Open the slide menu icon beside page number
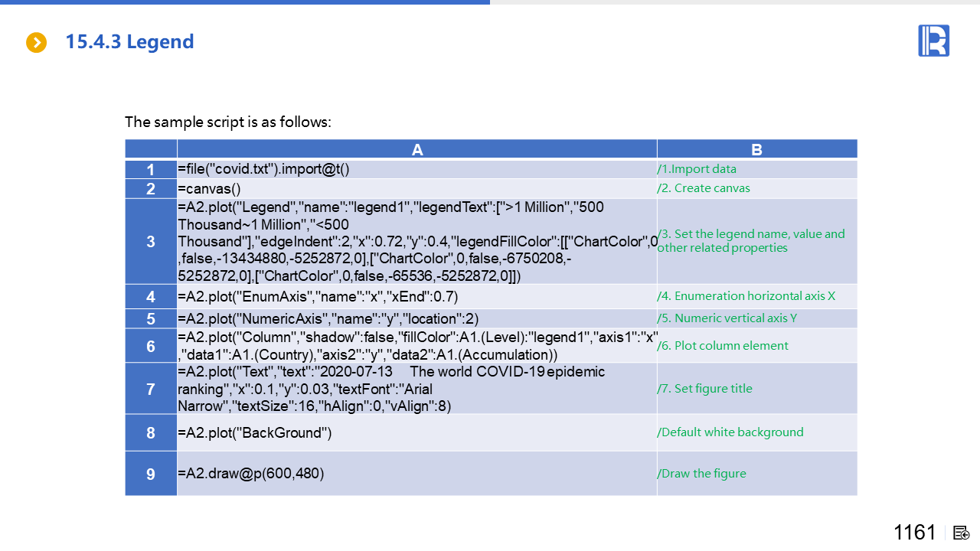The width and height of the screenshot is (980, 551). (962, 533)
